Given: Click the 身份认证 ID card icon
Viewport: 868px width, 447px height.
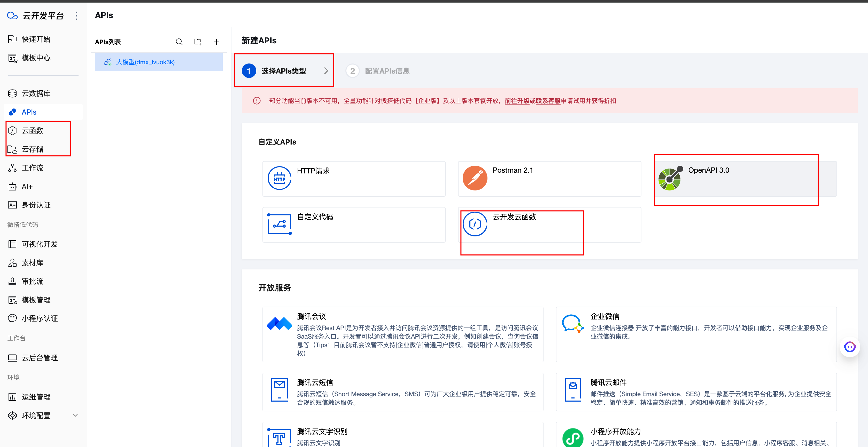Looking at the screenshot, I should coord(12,205).
